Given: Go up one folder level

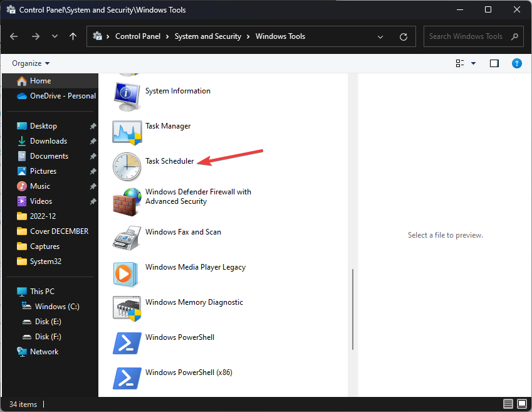Looking at the screenshot, I should (73, 36).
